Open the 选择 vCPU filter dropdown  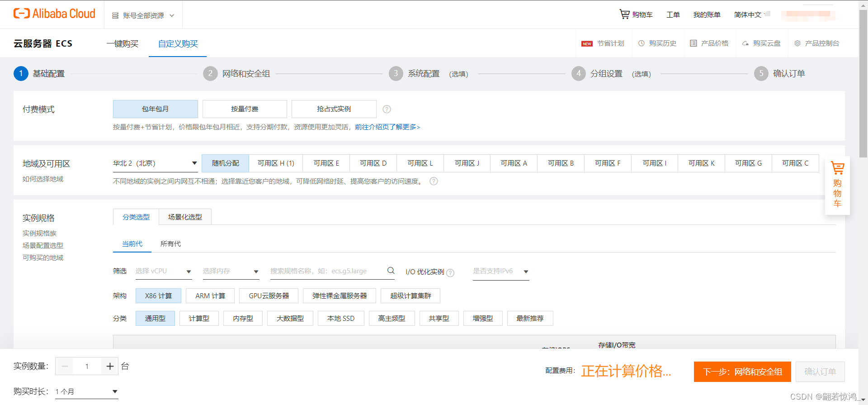pos(164,271)
